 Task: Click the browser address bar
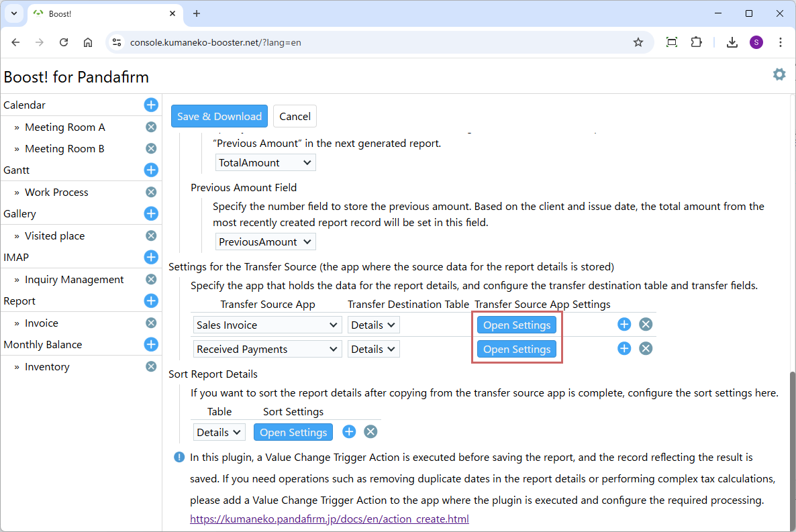pos(376,42)
